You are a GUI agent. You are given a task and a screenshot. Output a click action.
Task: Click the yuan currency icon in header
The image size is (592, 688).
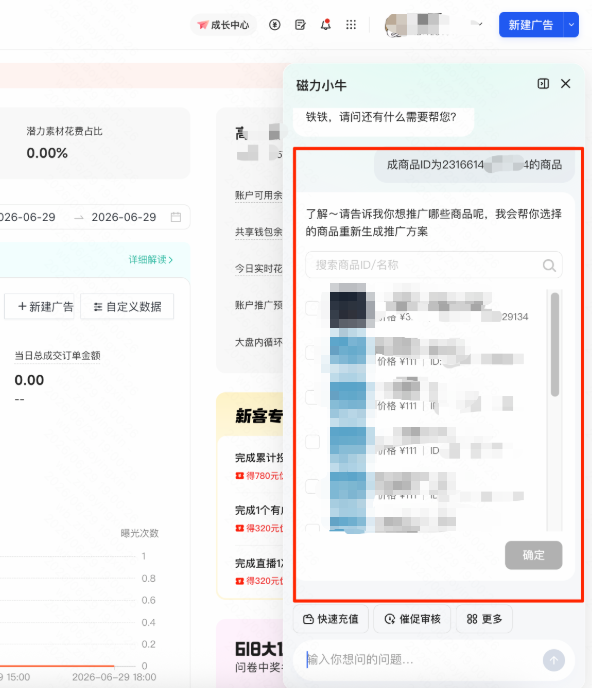coord(275,25)
